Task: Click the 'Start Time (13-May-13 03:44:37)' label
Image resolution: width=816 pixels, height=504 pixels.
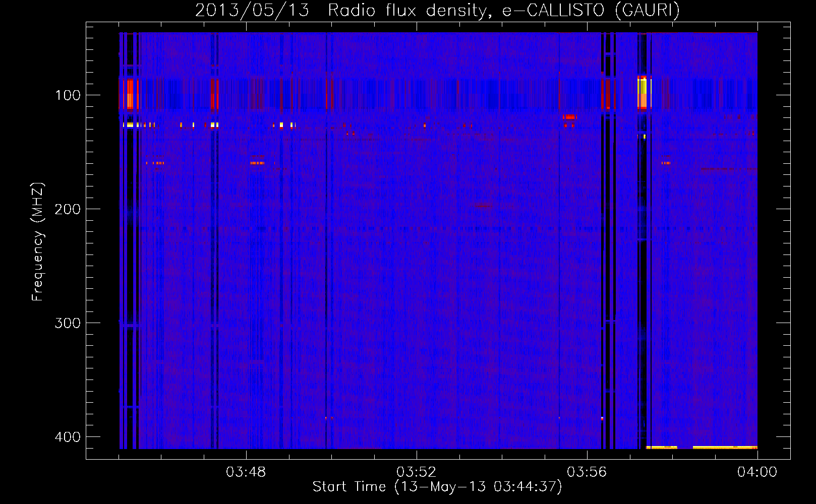Action: [437, 487]
